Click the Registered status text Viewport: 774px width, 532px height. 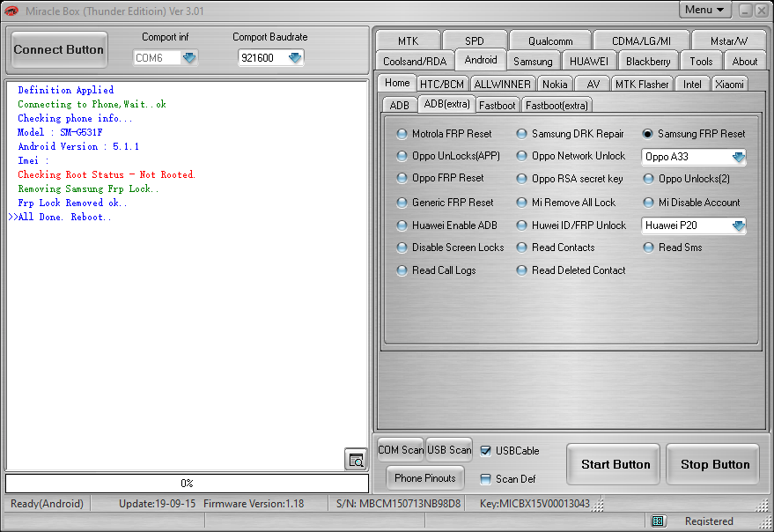coord(708,521)
